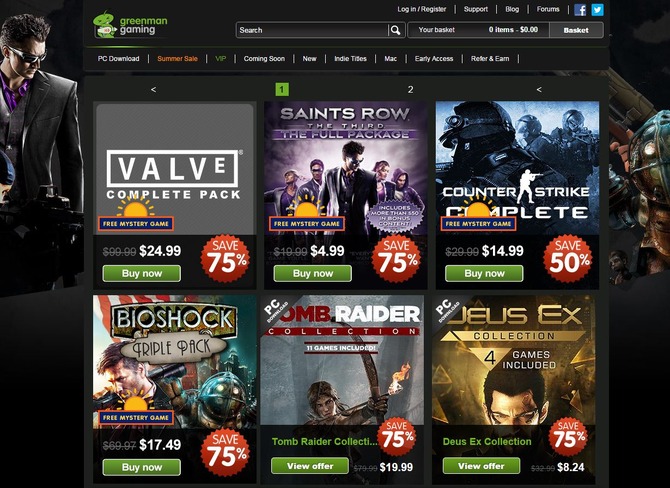Open the Forums link
This screenshot has height=488, width=670.
548,9
